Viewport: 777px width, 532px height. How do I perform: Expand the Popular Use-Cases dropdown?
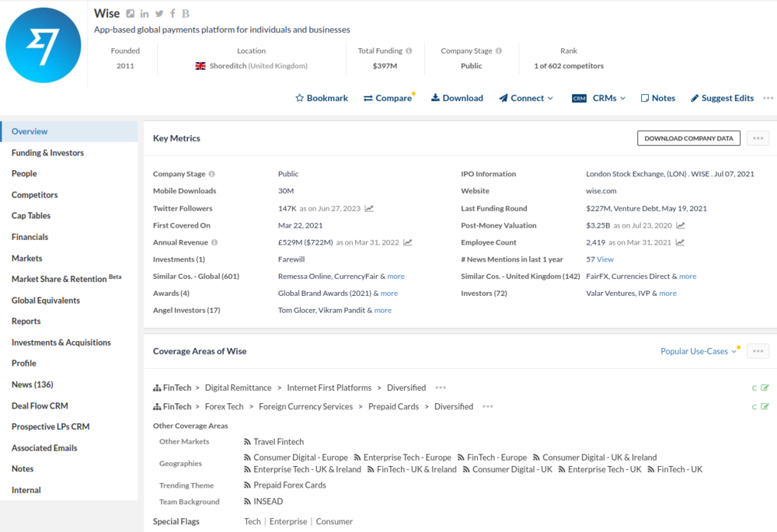pos(698,351)
